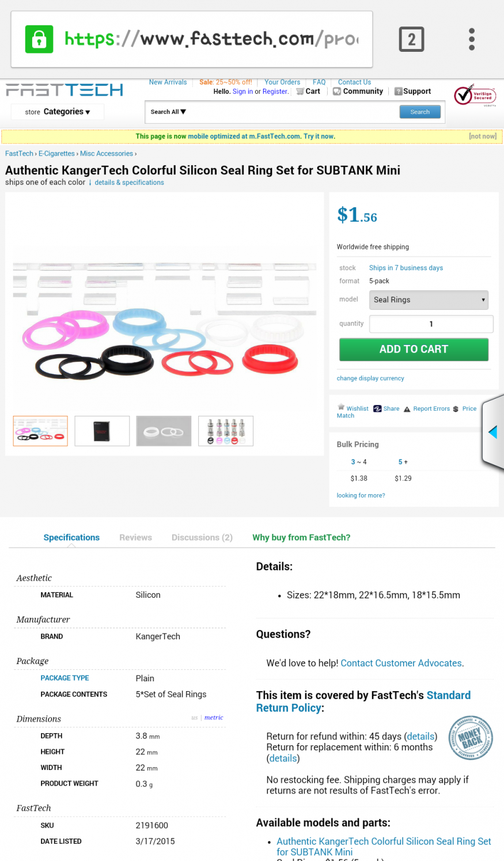This screenshot has height=861, width=504.
Task: Click the blue Search button
Action: point(420,112)
